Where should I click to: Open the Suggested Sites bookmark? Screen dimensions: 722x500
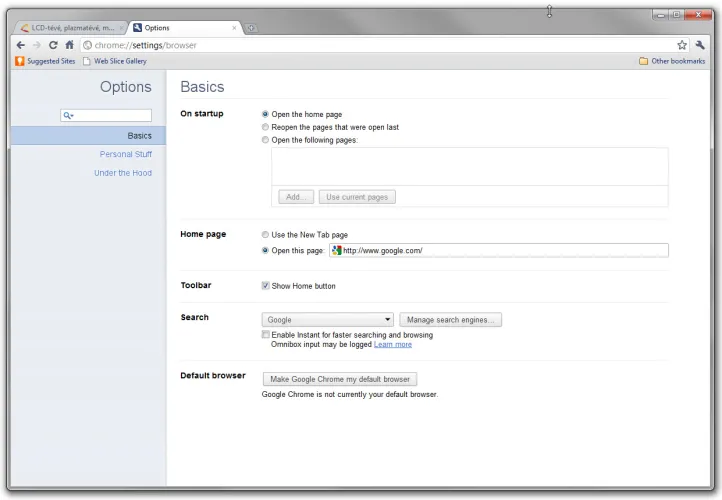click(45, 61)
